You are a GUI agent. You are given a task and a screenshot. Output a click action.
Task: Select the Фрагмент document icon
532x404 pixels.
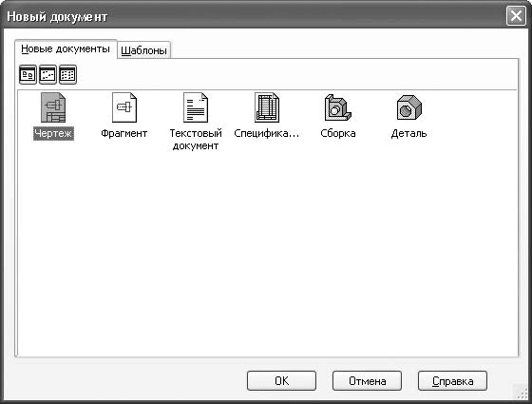[x=124, y=107]
